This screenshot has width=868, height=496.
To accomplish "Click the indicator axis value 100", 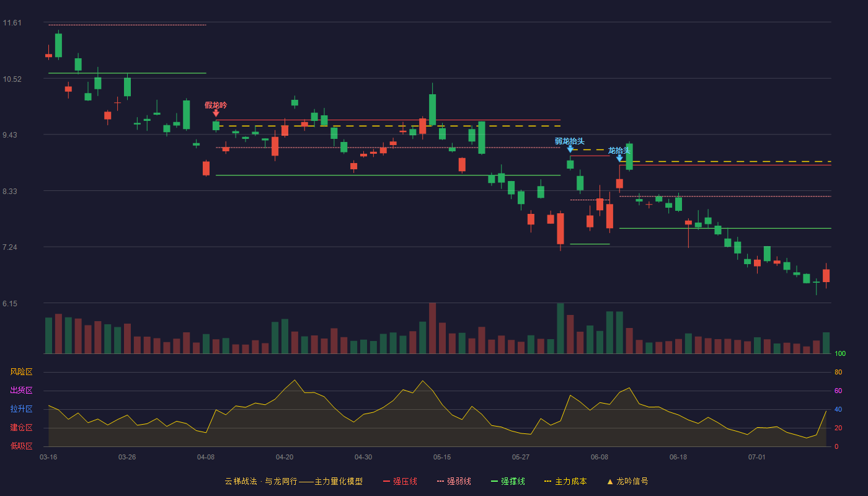I will point(840,354).
